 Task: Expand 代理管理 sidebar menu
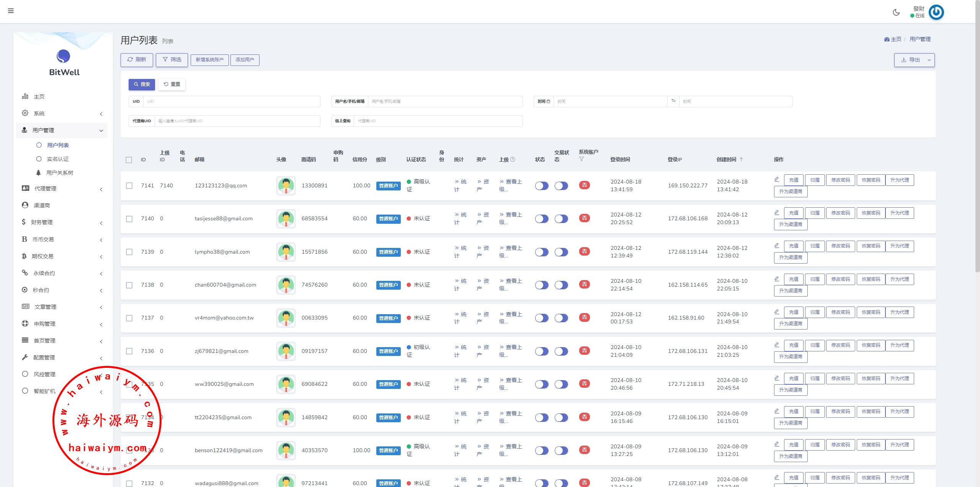pyautogui.click(x=45, y=189)
